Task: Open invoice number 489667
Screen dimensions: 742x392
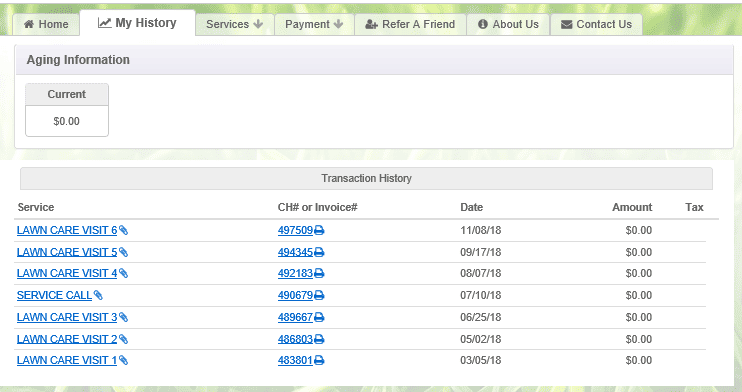Action: pyautogui.click(x=295, y=317)
